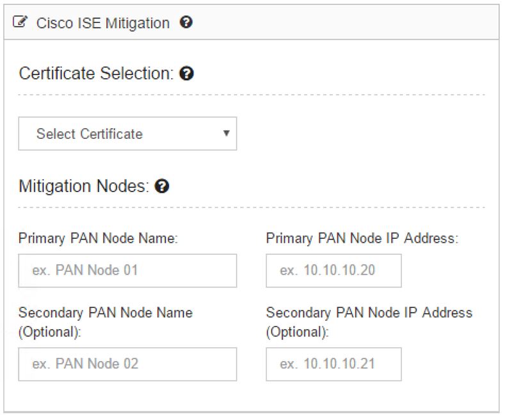Click empty area of the gray panel header bar
The height and width of the screenshot is (420, 505).
344,22
